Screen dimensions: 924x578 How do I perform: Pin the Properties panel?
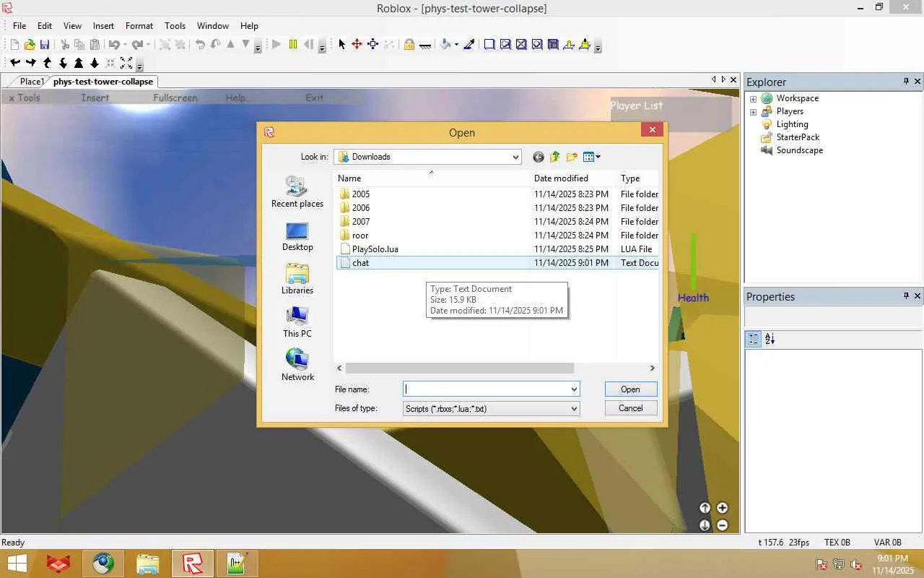tap(906, 296)
